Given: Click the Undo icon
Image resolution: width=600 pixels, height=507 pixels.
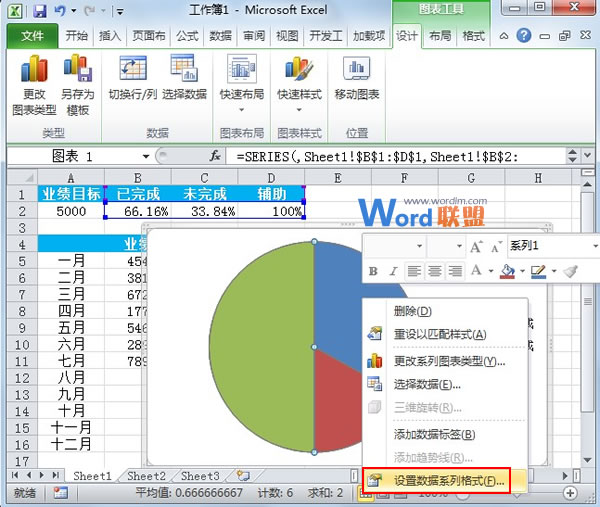Looking at the screenshot, I should [x=60, y=11].
